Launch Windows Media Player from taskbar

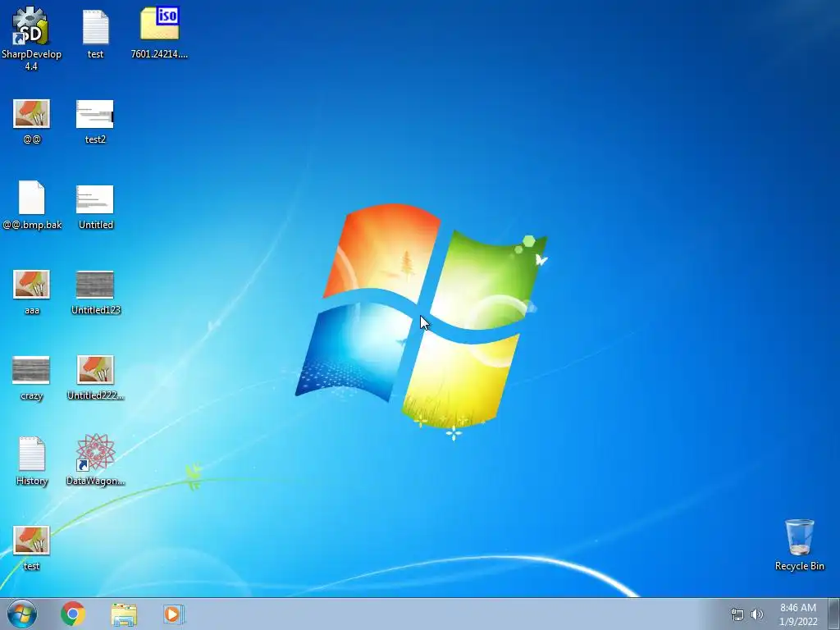pos(174,614)
